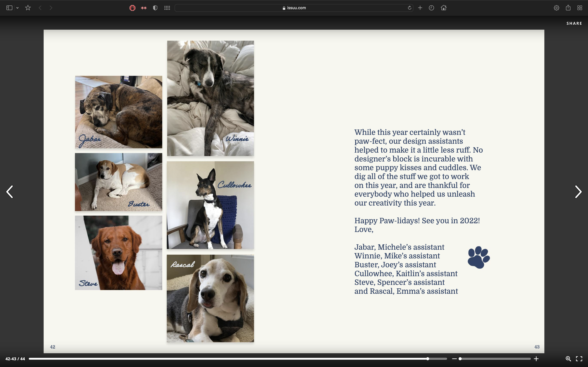Click the Safari share icon
Image resolution: width=588 pixels, height=367 pixels.
pos(568,8)
